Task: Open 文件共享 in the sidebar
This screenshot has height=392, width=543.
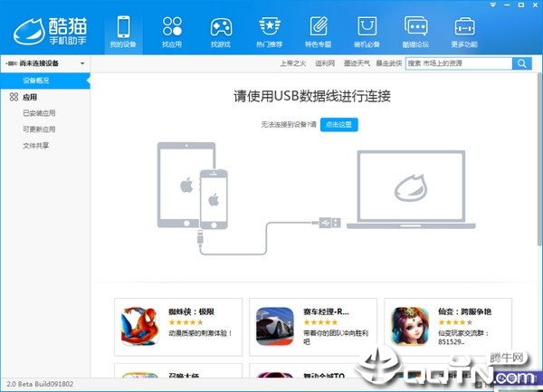Action: (36, 146)
